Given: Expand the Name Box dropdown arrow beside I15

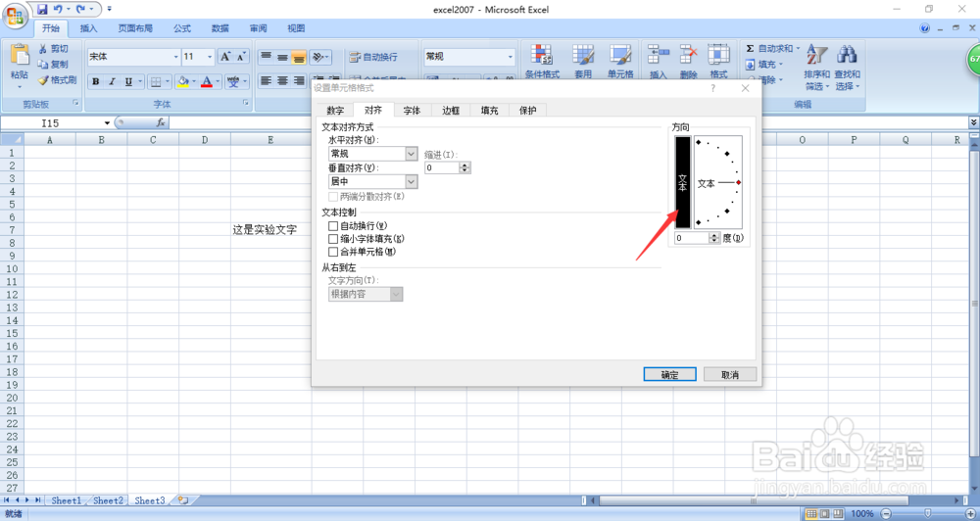Looking at the screenshot, I should (108, 123).
